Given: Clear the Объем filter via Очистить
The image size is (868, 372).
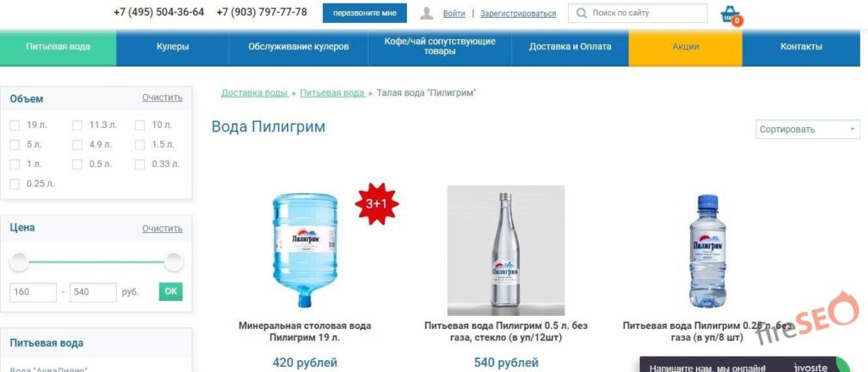Looking at the screenshot, I should click(x=162, y=97).
